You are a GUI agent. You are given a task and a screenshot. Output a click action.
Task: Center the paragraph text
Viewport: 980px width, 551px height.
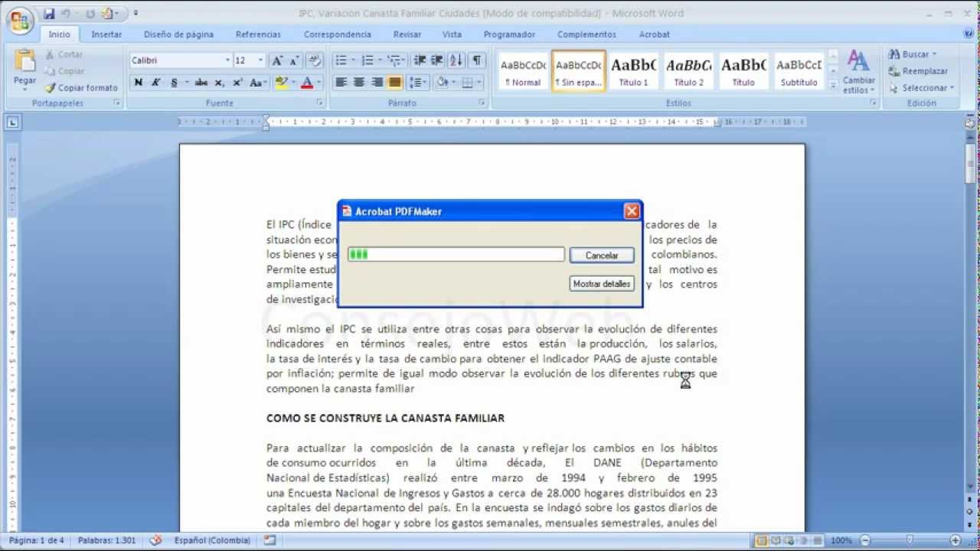tap(359, 83)
